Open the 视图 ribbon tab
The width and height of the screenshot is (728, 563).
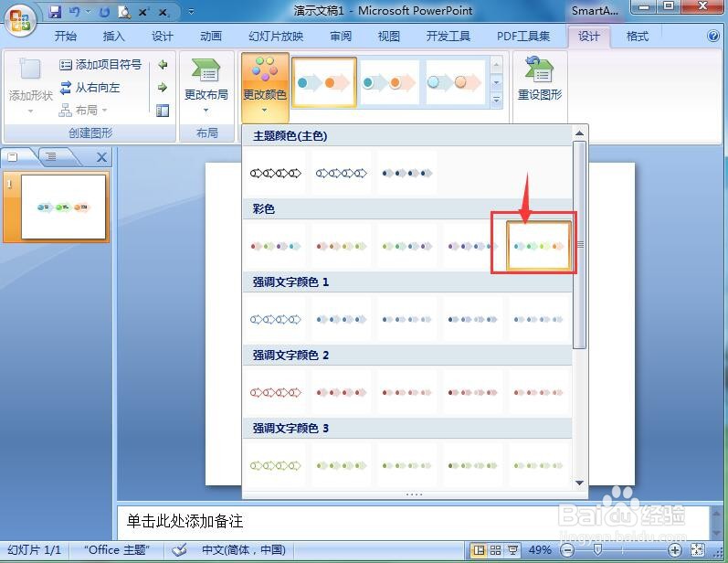pyautogui.click(x=388, y=36)
